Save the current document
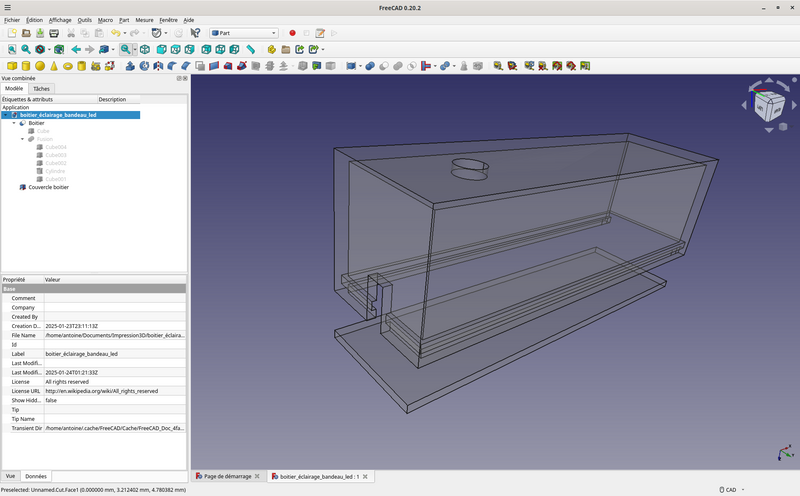 40,33
